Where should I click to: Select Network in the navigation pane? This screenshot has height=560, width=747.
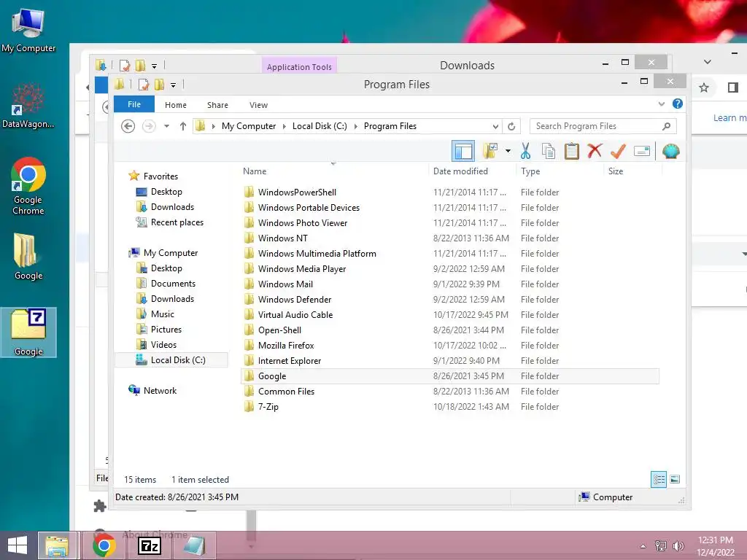click(x=160, y=391)
